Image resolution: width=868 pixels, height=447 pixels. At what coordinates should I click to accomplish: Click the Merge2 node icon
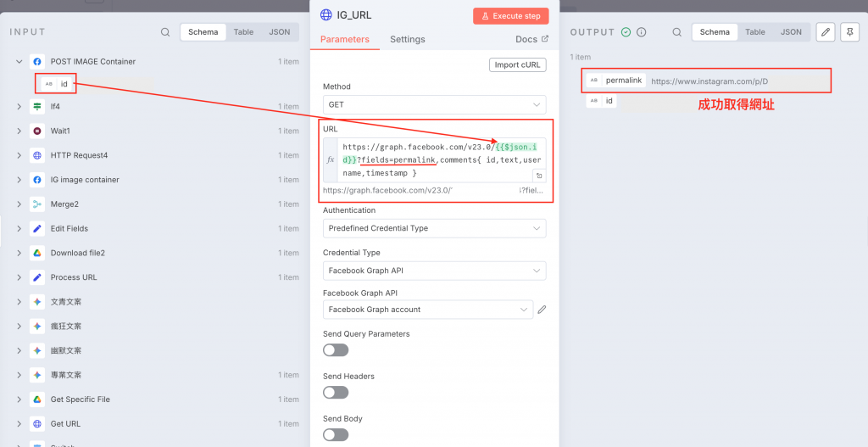click(36, 204)
